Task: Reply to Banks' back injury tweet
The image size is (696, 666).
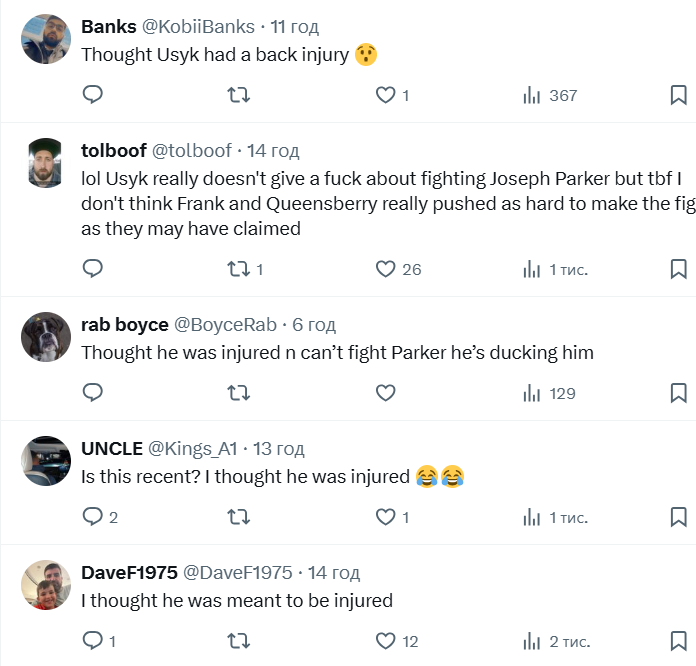Action: coord(92,95)
